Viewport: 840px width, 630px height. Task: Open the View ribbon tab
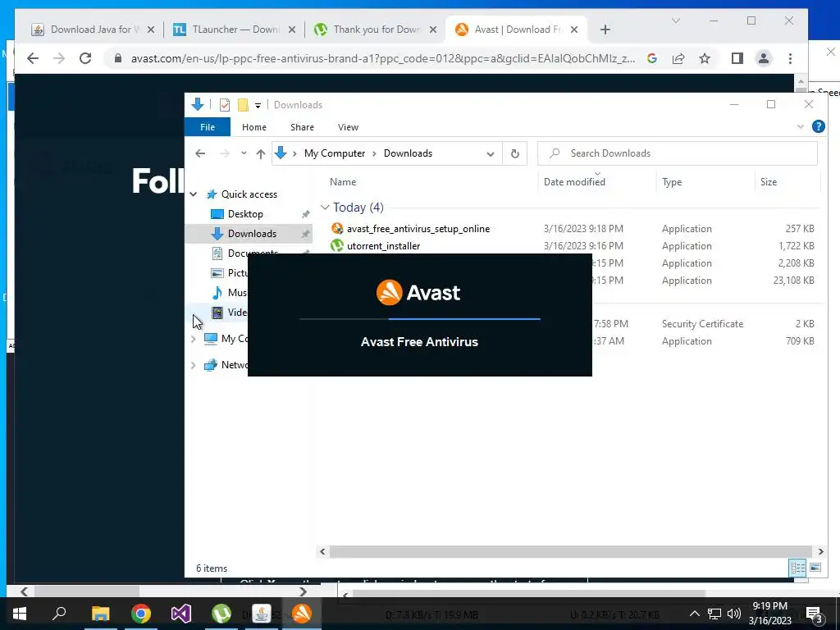(x=348, y=127)
